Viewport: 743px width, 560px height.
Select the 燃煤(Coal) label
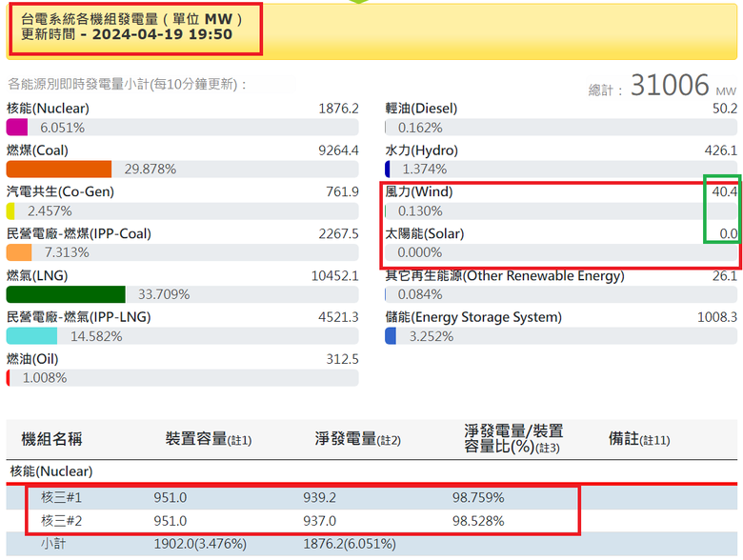click(x=37, y=150)
